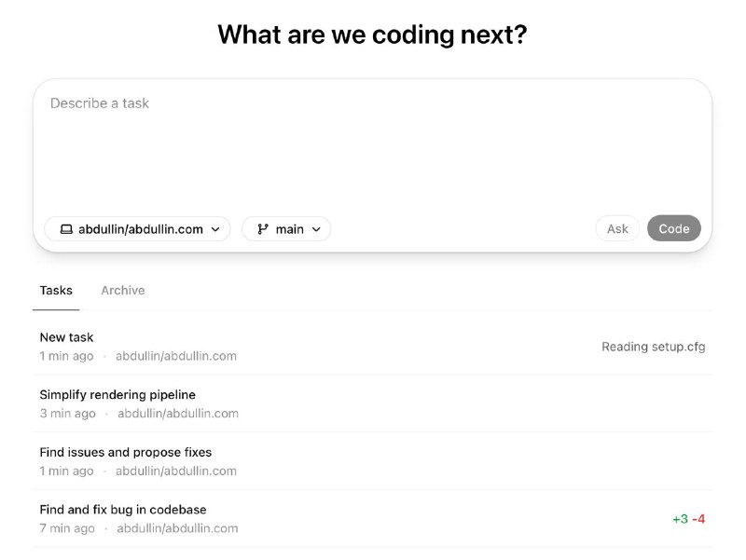The height and width of the screenshot is (560, 746).
Task: Click the laptop icon beside abdullin/abdullin.com
Action: tap(66, 229)
